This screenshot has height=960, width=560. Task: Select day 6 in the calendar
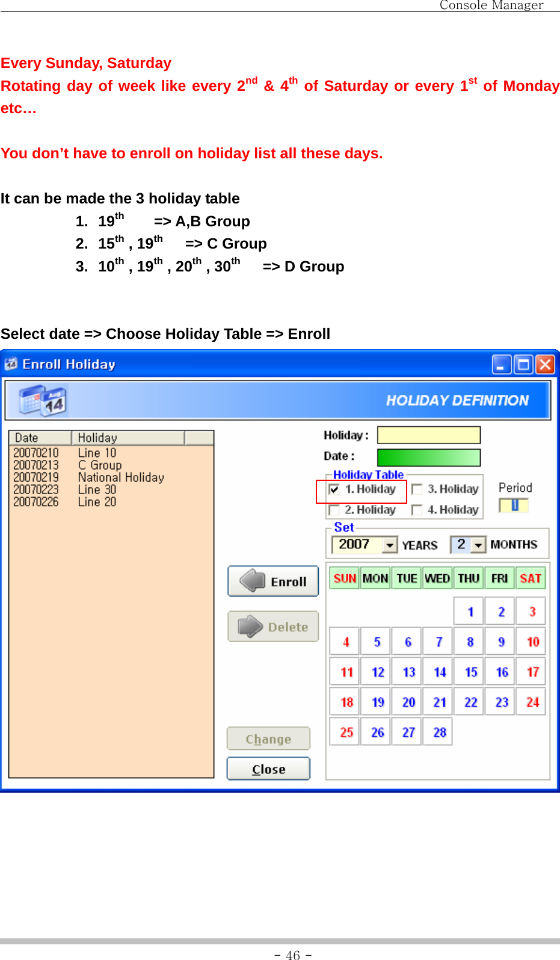click(x=407, y=641)
